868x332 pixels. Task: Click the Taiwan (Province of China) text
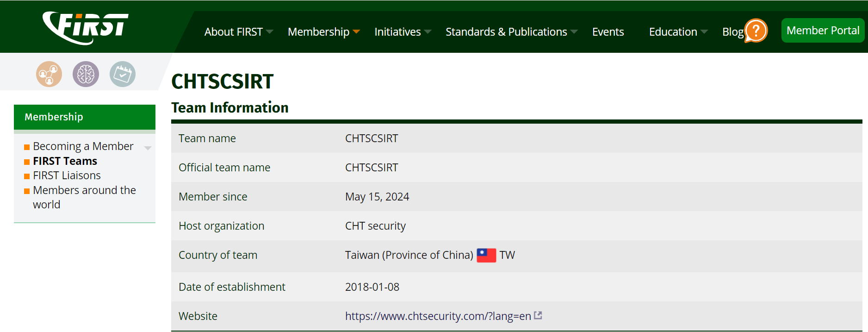point(409,255)
